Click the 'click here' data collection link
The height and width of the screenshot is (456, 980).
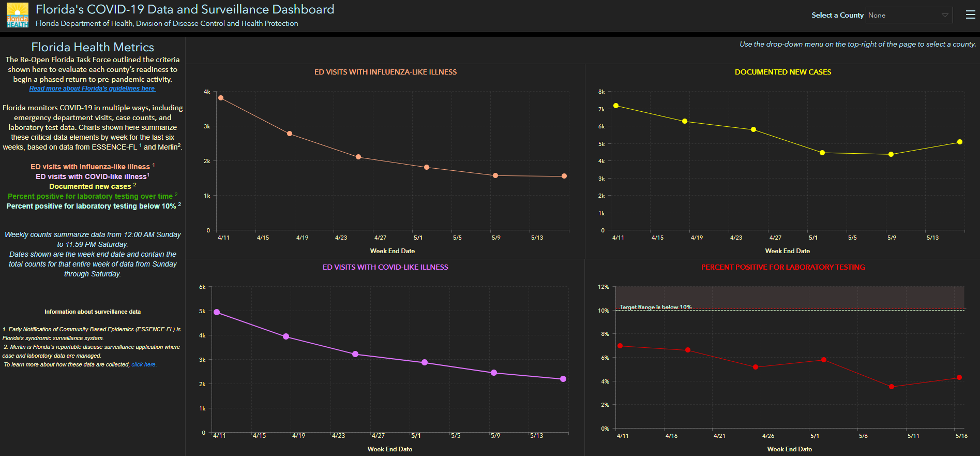click(143, 364)
